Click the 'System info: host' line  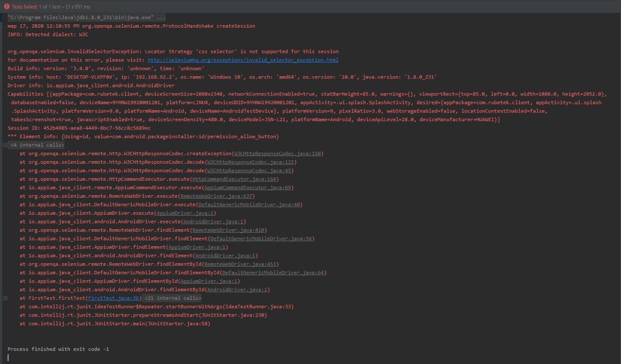(x=222, y=77)
